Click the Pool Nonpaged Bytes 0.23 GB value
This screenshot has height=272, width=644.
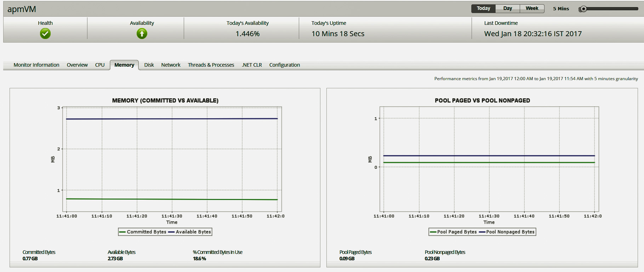click(x=432, y=259)
